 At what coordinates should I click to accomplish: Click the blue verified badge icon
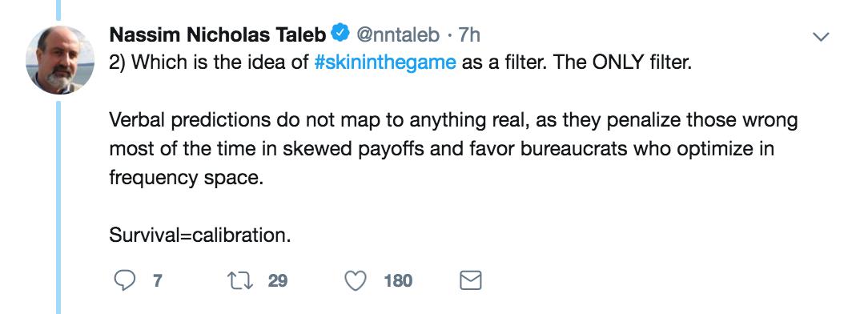[340, 34]
